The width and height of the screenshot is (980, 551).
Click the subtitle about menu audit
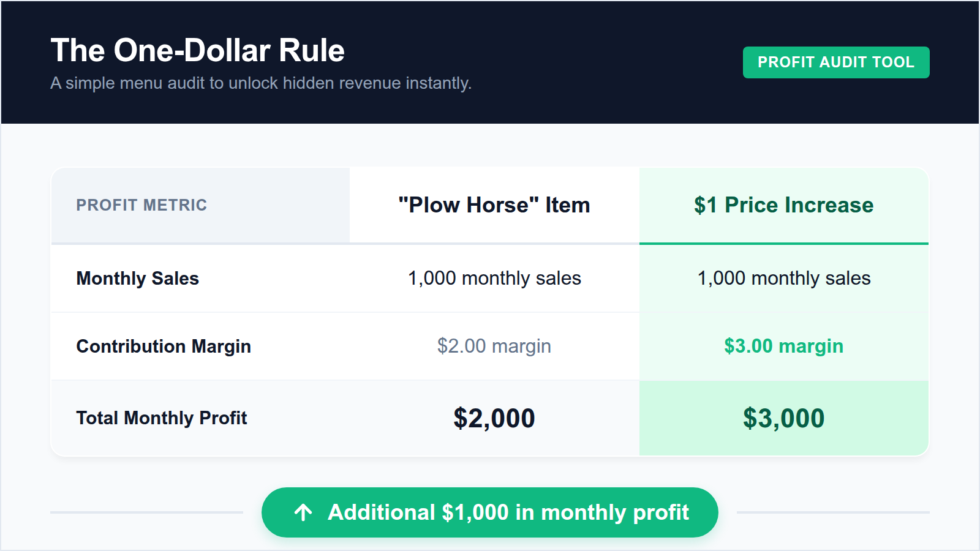[x=262, y=83]
